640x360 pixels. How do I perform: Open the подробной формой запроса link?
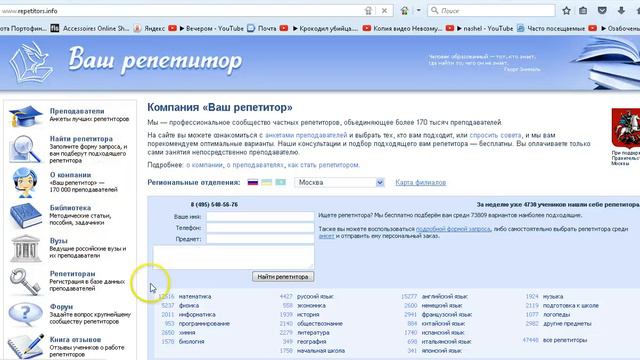pos(453,229)
